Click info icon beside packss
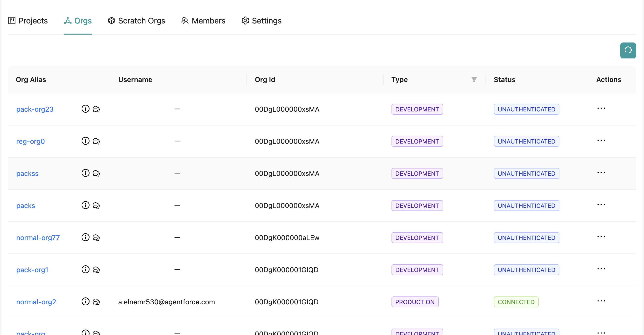The width and height of the screenshot is (644, 335). click(85, 173)
